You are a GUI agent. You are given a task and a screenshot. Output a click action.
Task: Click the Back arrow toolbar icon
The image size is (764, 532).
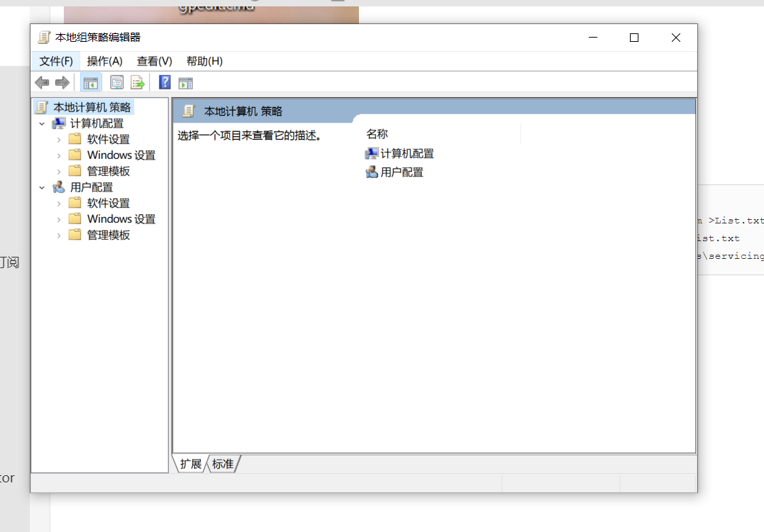point(43,83)
